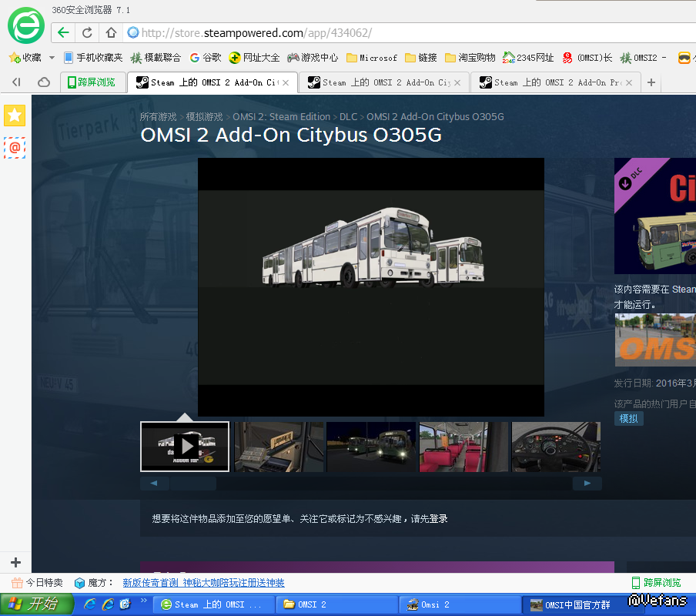696x616 pixels.
Task: Click the Citybus DLC capsule image
Action: [655, 216]
